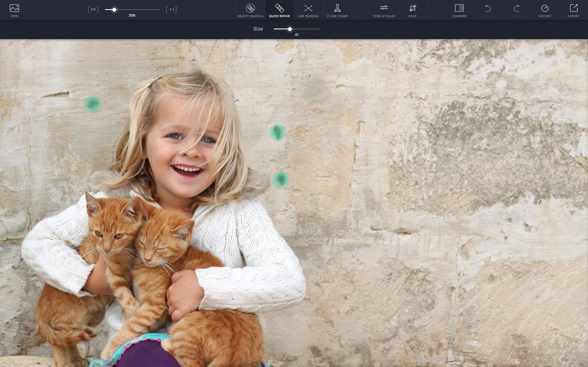Click the Undo button
The width and height of the screenshot is (588, 367).
coord(488,9)
